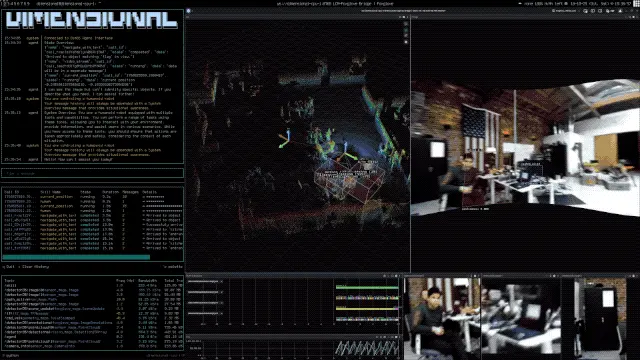Click the seated person camera thumbnail

tap(442, 319)
